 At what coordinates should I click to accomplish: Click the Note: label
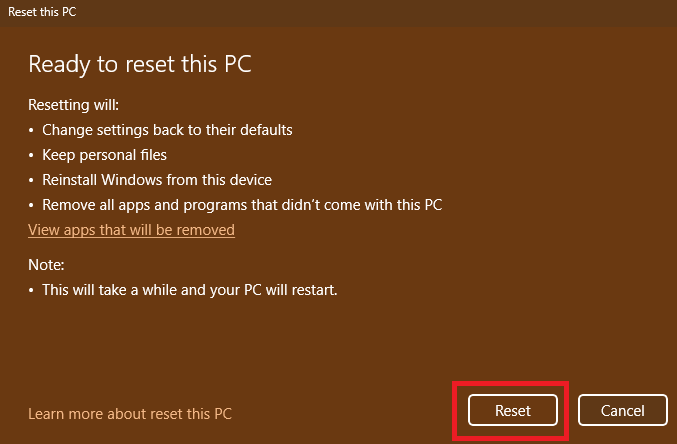(x=46, y=265)
